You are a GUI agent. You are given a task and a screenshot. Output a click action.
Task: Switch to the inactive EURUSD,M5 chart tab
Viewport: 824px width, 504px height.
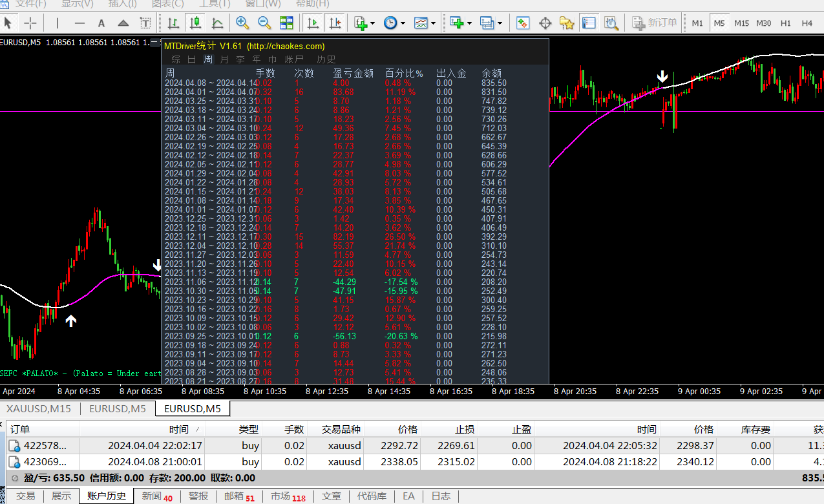click(118, 408)
